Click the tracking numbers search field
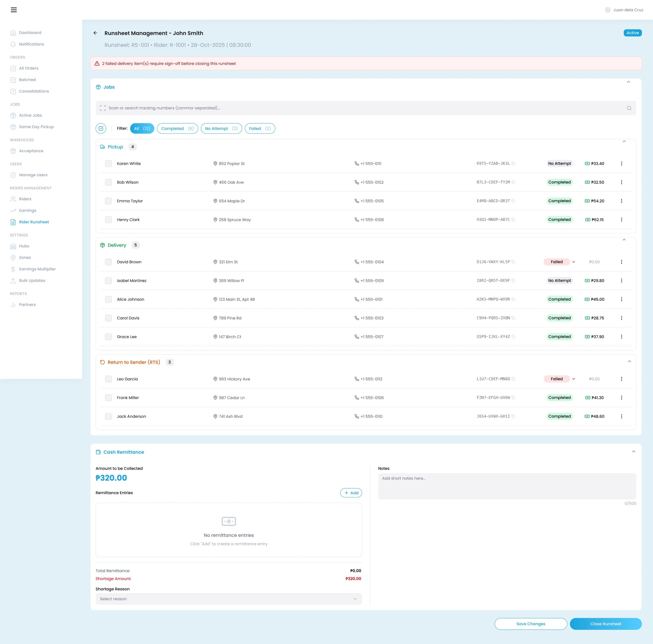This screenshot has width=653, height=644. click(x=366, y=108)
